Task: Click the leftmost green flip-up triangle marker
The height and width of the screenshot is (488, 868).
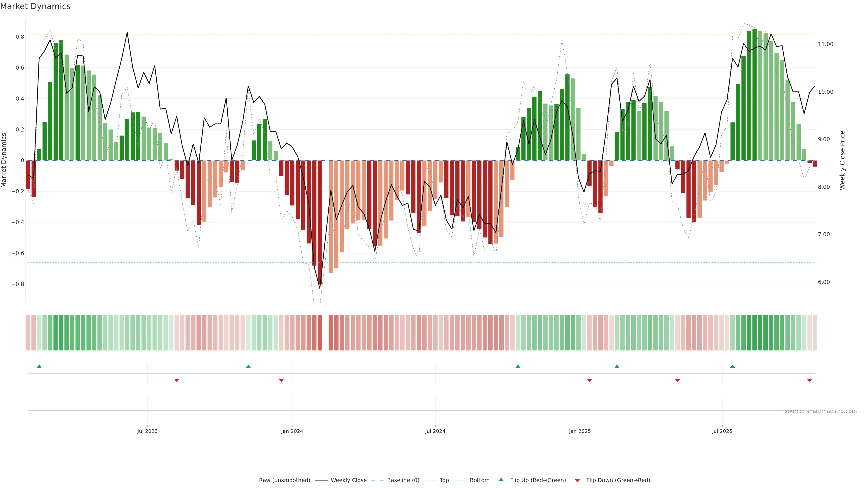Action: [x=39, y=366]
